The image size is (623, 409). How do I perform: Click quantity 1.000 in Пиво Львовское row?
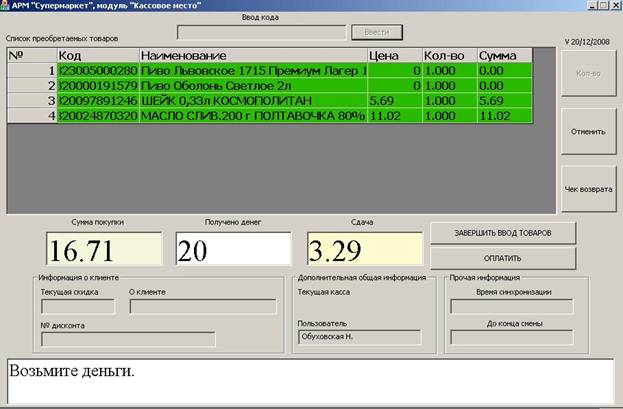450,71
